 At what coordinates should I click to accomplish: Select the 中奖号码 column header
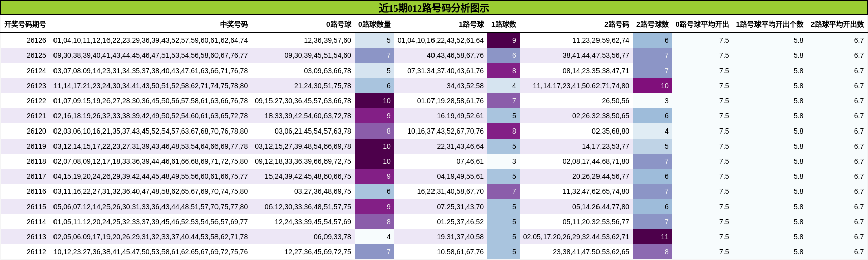click(234, 24)
